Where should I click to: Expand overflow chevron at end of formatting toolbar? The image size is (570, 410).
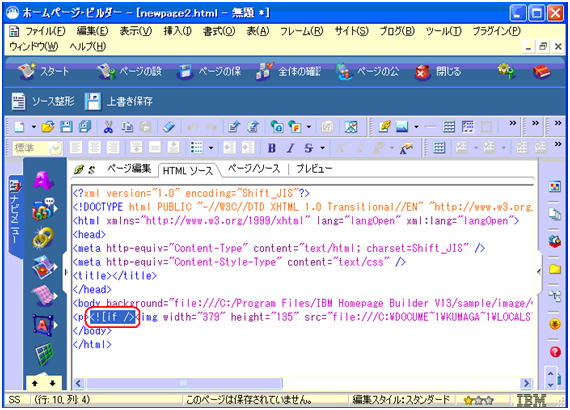(558, 144)
